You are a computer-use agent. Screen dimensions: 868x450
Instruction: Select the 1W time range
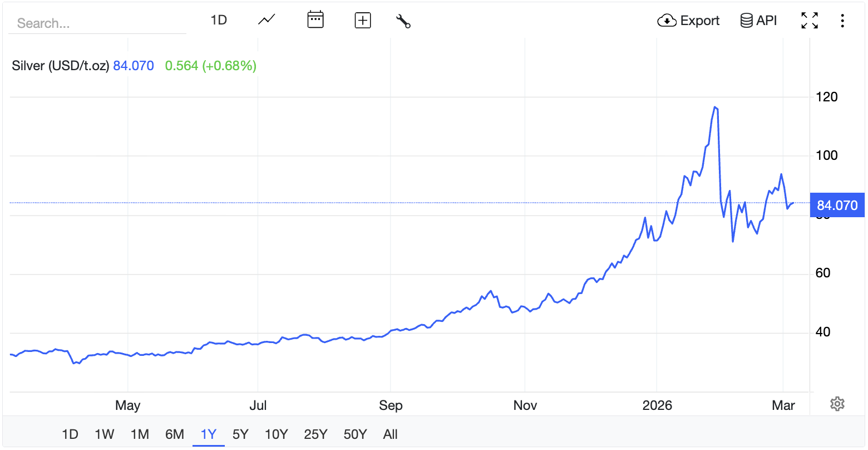click(x=105, y=434)
